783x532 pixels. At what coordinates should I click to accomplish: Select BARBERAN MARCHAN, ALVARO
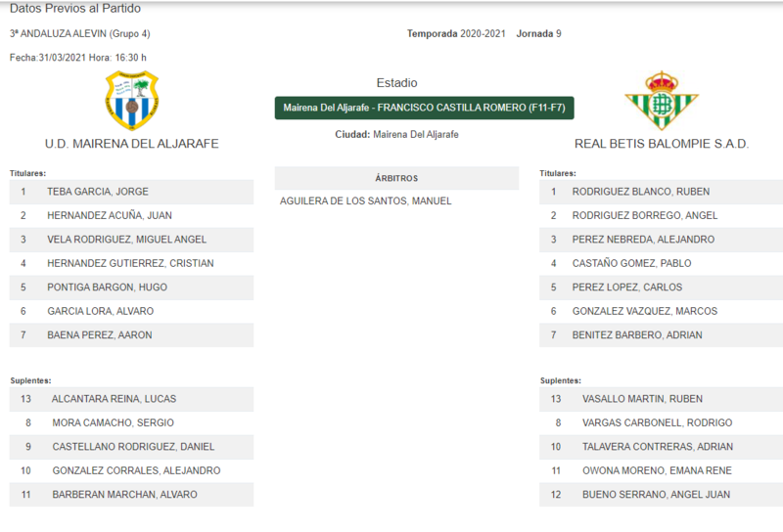131,495
